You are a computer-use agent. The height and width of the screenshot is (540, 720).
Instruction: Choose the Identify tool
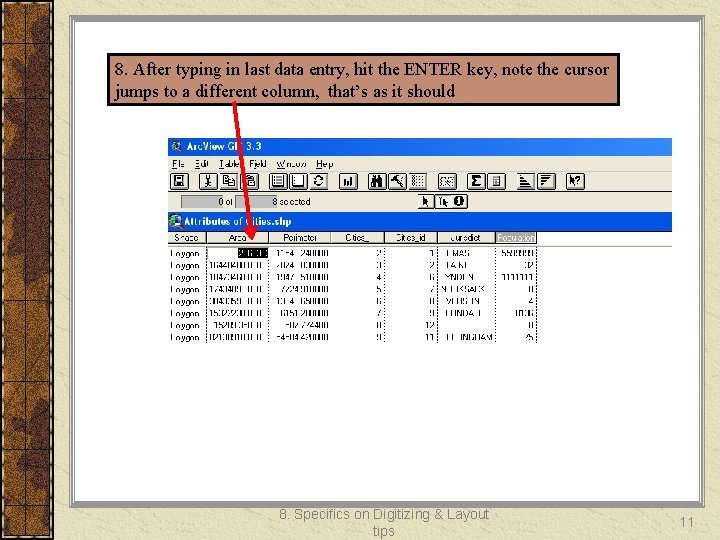(459, 202)
